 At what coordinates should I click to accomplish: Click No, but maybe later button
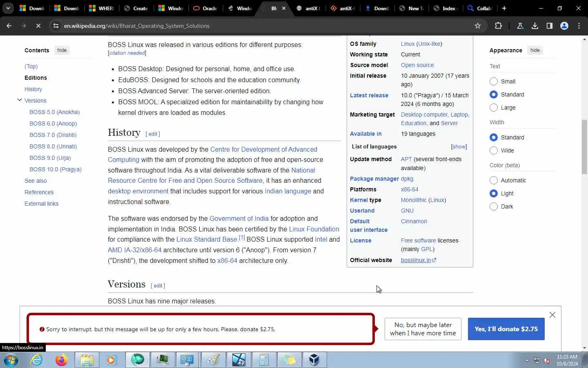coord(423,329)
